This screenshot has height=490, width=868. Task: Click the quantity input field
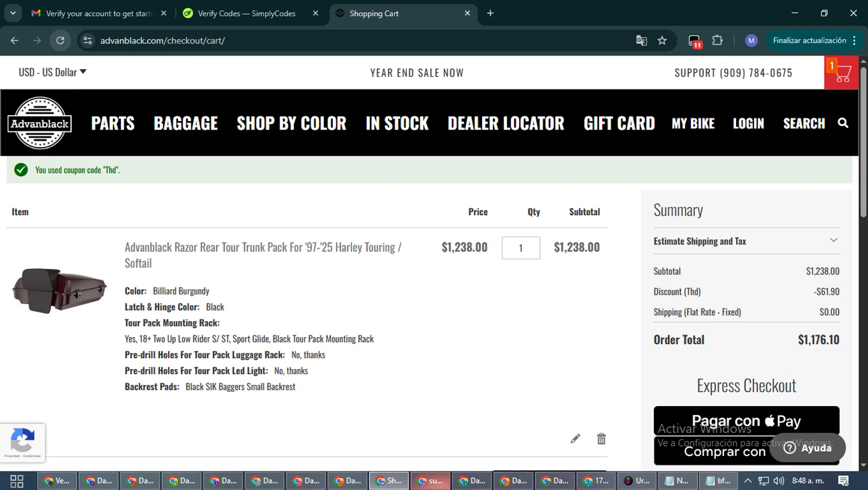[x=521, y=248]
